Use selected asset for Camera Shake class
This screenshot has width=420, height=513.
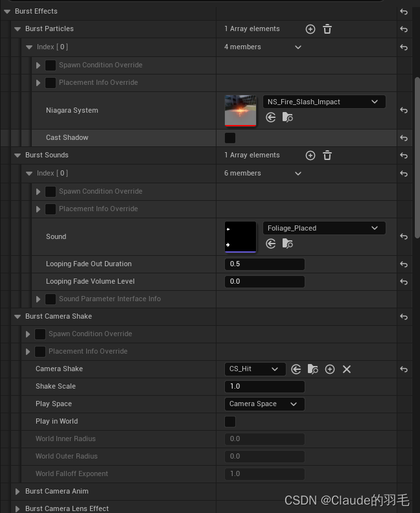click(296, 369)
